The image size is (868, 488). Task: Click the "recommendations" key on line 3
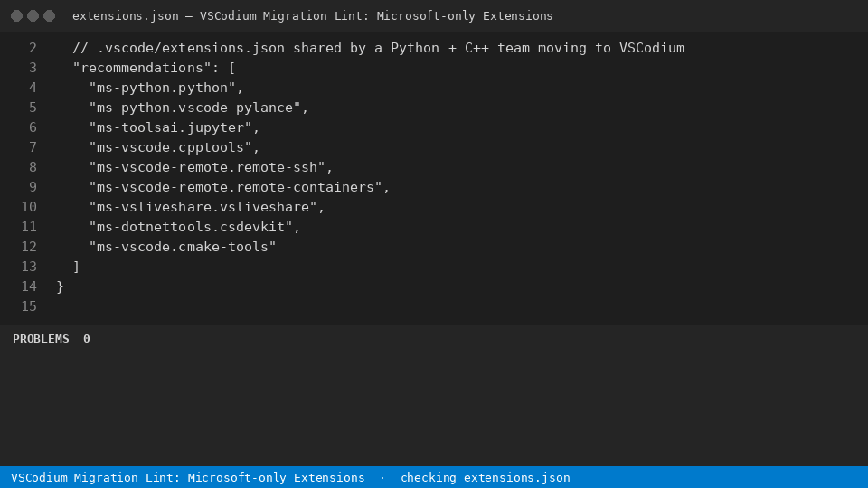pyautogui.click(x=142, y=68)
